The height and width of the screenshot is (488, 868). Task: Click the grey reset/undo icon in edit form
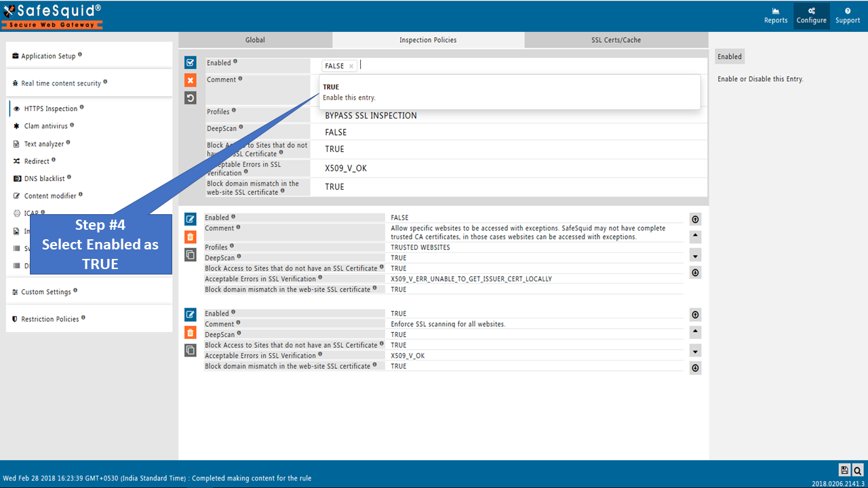191,98
